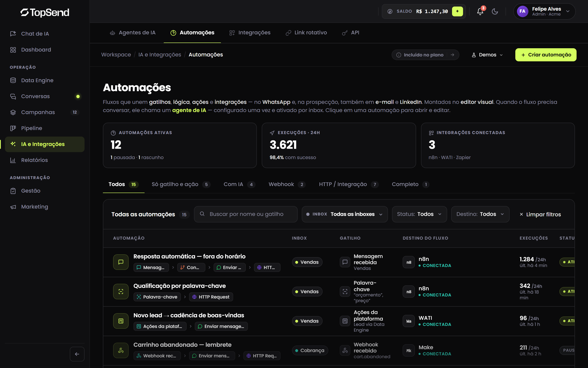Click the HTT… step chip in first row
This screenshot has height=368, width=588.
pos(267,267)
